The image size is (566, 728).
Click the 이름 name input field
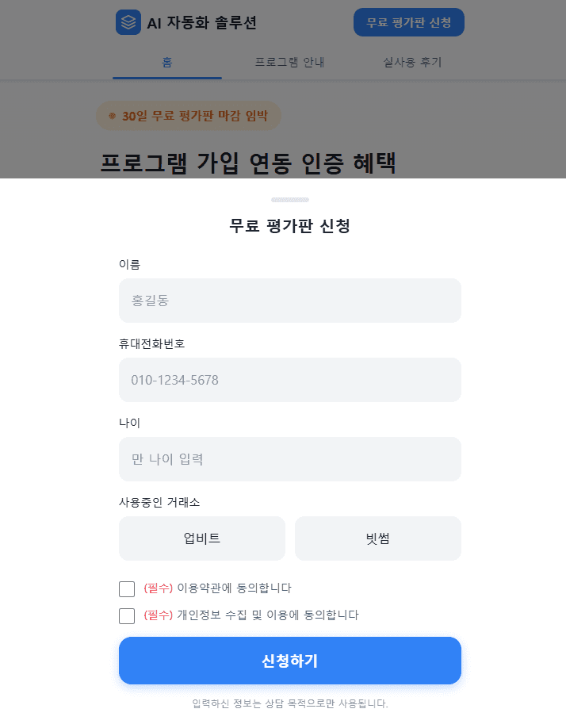[289, 301]
